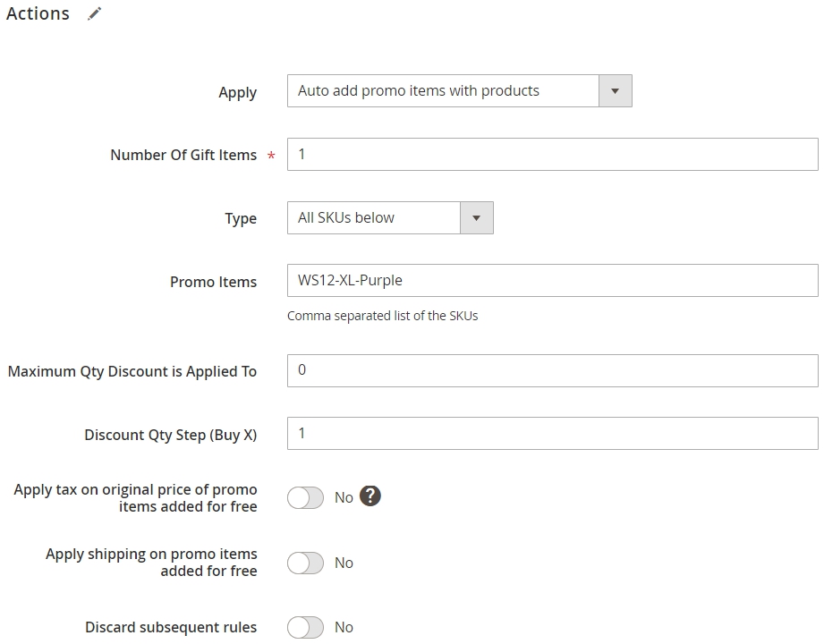
Task: Click 'No' text beside tax toggle
Action: (x=344, y=497)
